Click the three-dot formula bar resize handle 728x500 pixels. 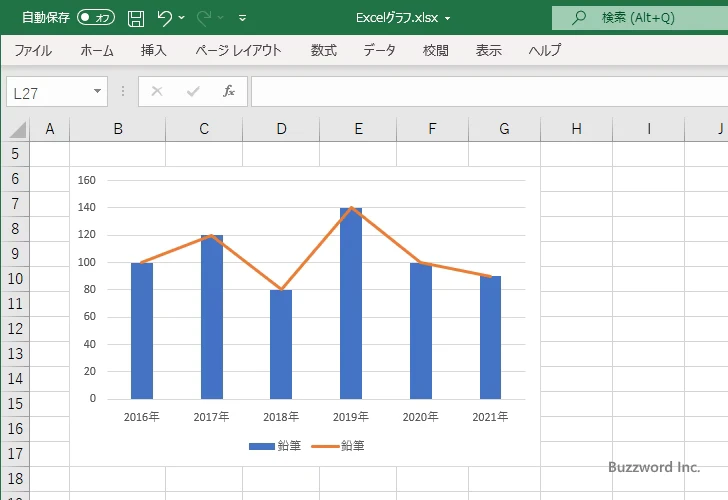[123, 91]
